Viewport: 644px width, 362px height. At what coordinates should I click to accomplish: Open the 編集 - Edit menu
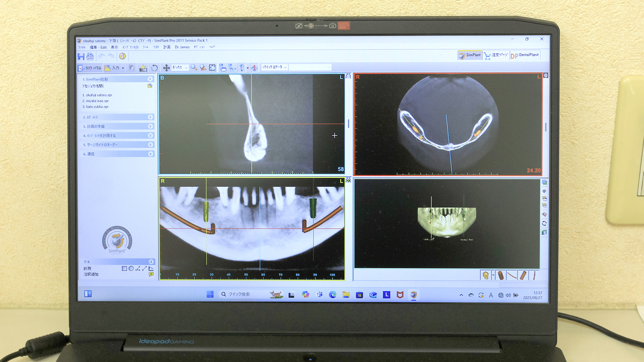point(98,47)
